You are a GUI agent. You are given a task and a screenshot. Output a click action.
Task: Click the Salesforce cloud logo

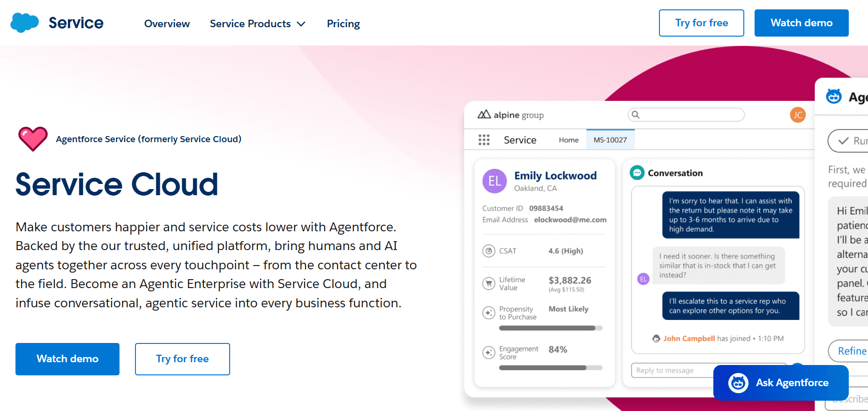24,23
